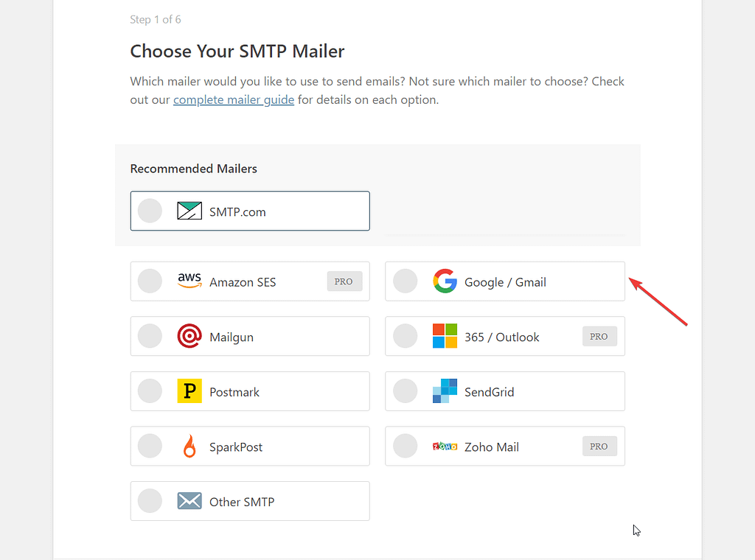Image resolution: width=755 pixels, height=560 pixels.
Task: Select the SendGrid radio button
Action: pyautogui.click(x=405, y=391)
